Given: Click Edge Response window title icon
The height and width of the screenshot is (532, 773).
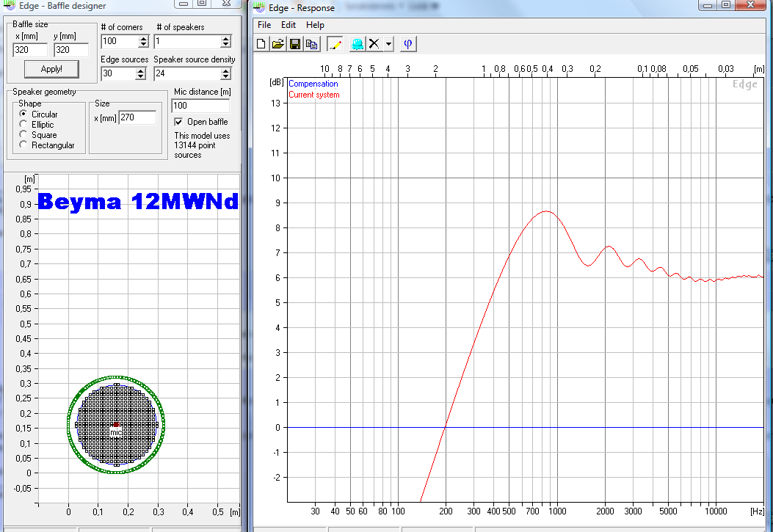Looking at the screenshot, I should 259,7.
